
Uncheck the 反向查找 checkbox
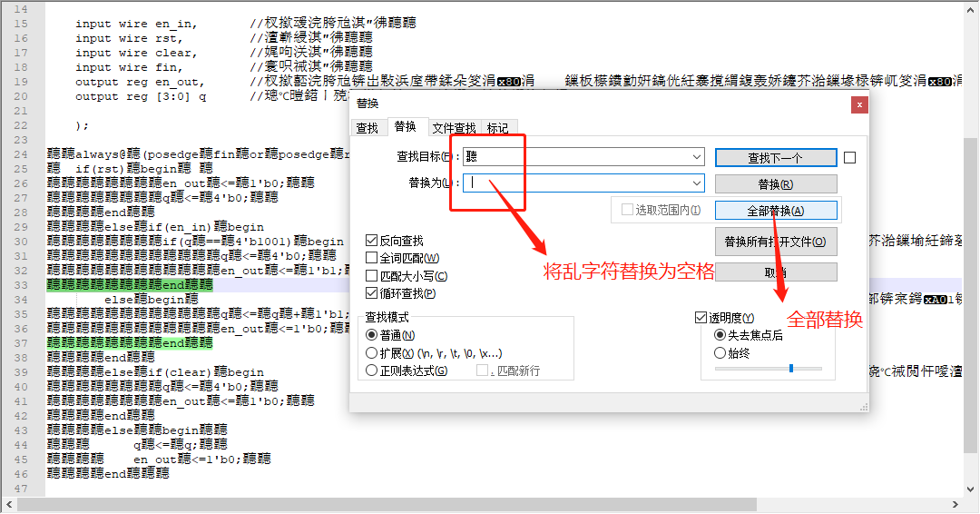[x=371, y=240]
